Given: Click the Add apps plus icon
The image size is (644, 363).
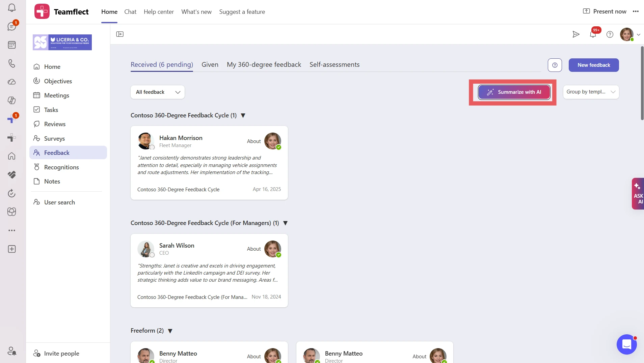Looking at the screenshot, I should [x=12, y=249].
